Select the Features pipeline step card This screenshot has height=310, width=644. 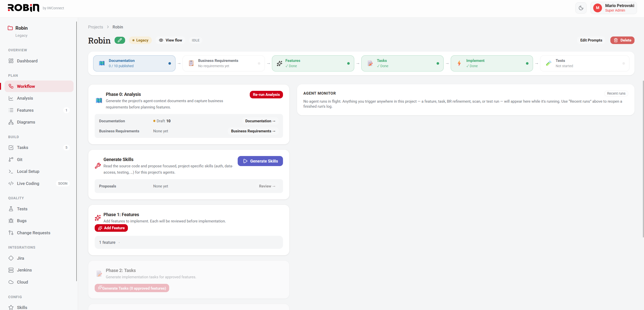tap(313, 63)
